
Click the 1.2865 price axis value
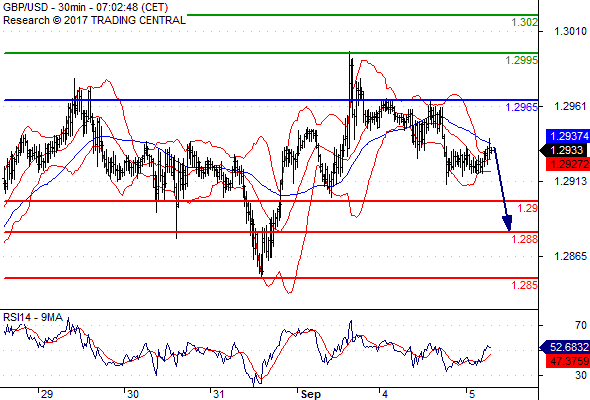570,256
